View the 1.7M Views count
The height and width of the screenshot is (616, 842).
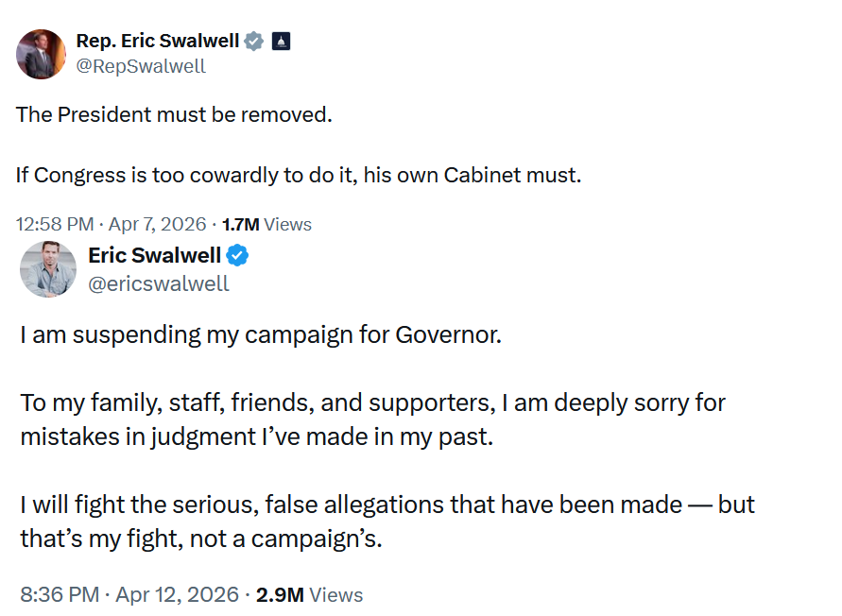[x=266, y=225]
